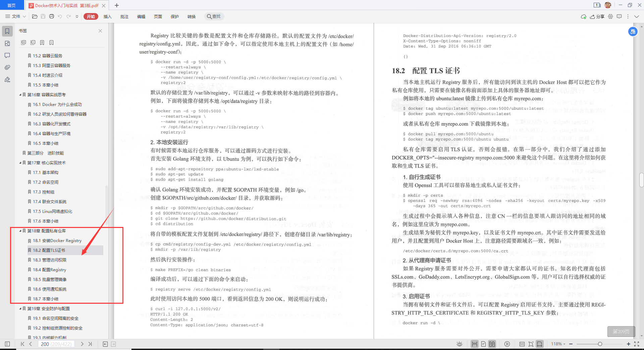Close the bookmarks panel with X
Viewport: 644px width, 350px height.
(x=100, y=31)
